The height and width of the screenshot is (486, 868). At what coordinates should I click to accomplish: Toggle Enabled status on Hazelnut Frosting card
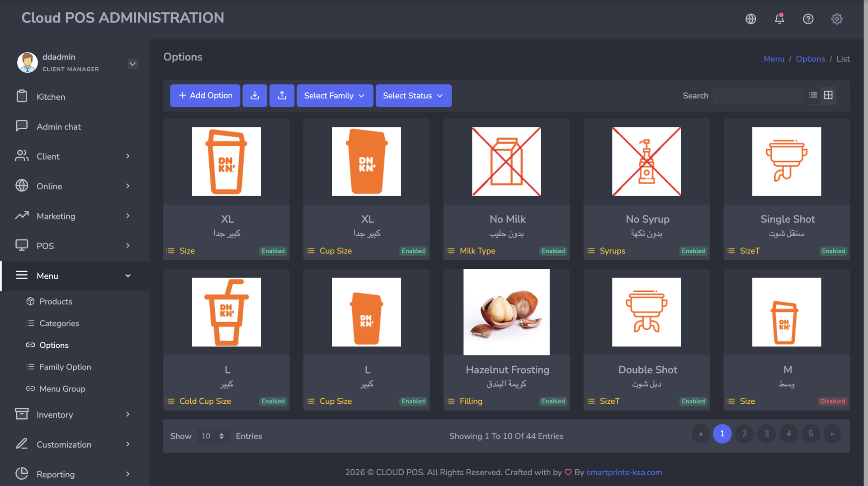[x=553, y=402]
